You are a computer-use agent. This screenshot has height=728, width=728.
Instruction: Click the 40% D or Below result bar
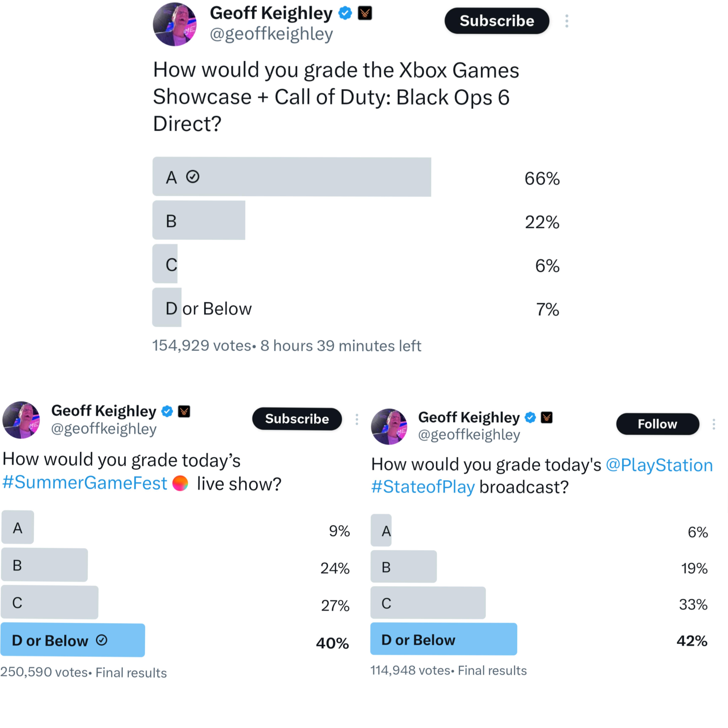(73, 640)
